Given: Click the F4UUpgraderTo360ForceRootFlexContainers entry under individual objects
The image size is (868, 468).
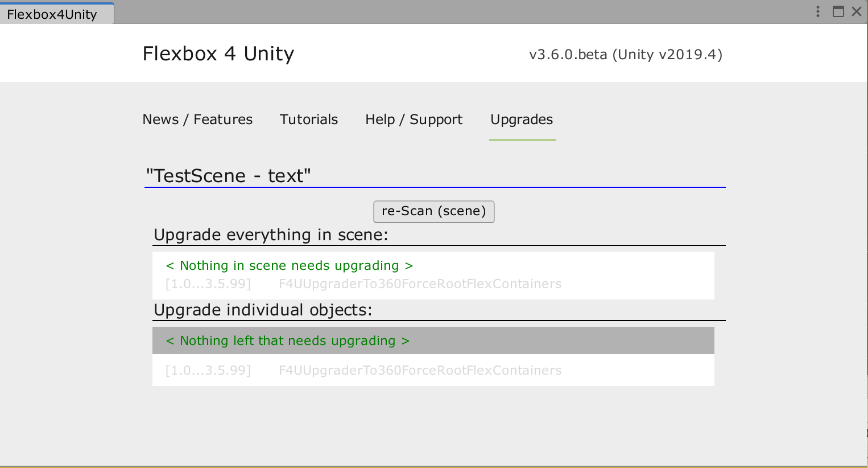Looking at the screenshot, I should click(x=420, y=371).
